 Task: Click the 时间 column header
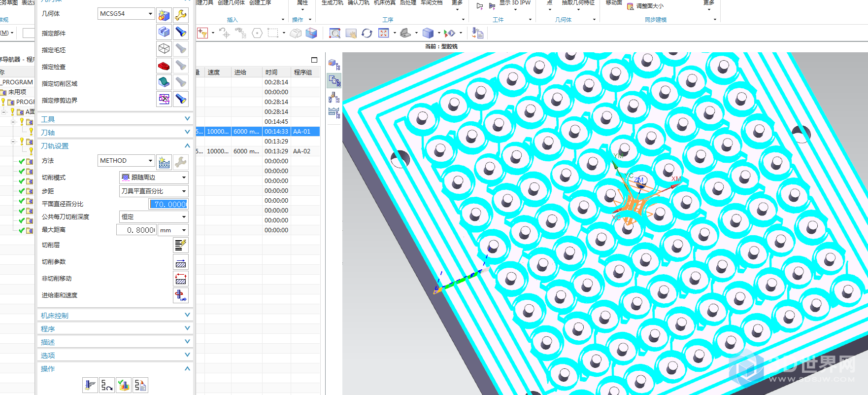coord(276,72)
